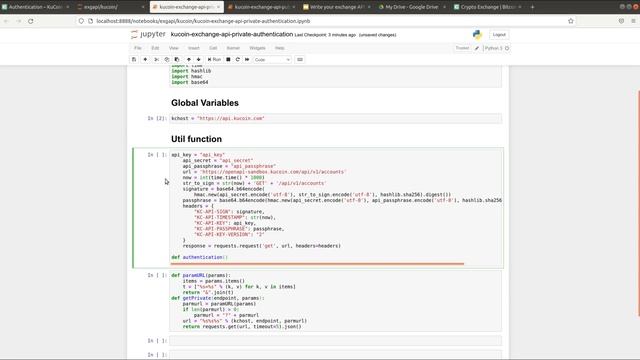The width and height of the screenshot is (640, 360).
Task: Click the def authentication() line
Action: [200, 257]
